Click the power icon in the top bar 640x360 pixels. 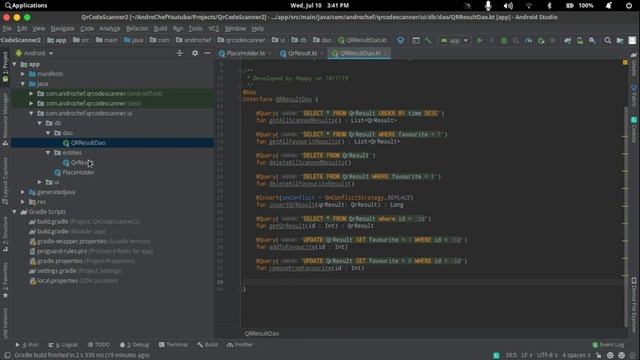pos(629,6)
